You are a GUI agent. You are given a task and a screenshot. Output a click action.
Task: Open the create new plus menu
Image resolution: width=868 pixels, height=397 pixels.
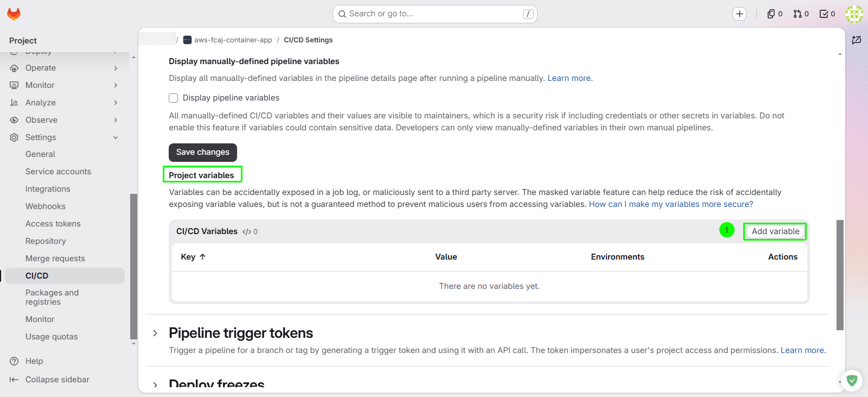coord(739,14)
